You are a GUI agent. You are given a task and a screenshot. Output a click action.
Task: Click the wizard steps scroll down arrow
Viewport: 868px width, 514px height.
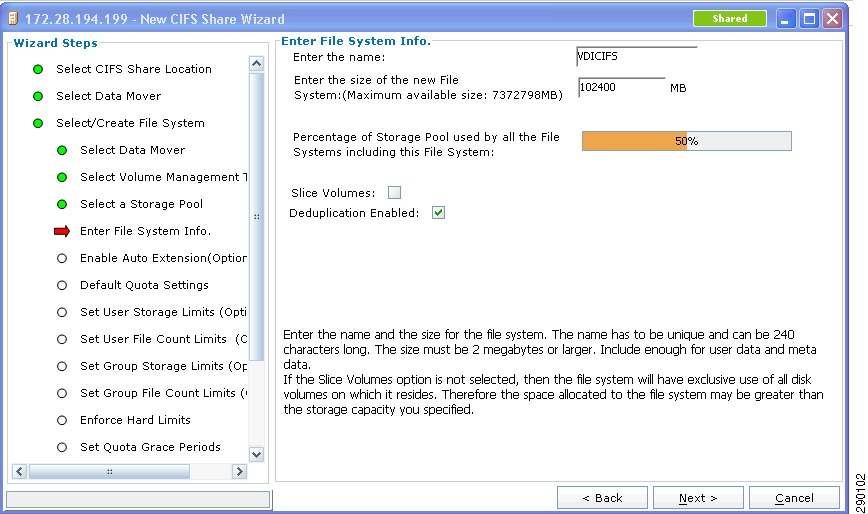(x=256, y=455)
